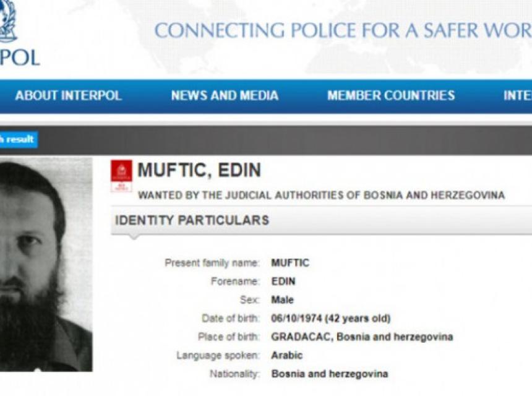
Task: Click the red notice icon beside the name
Action: click(x=121, y=175)
